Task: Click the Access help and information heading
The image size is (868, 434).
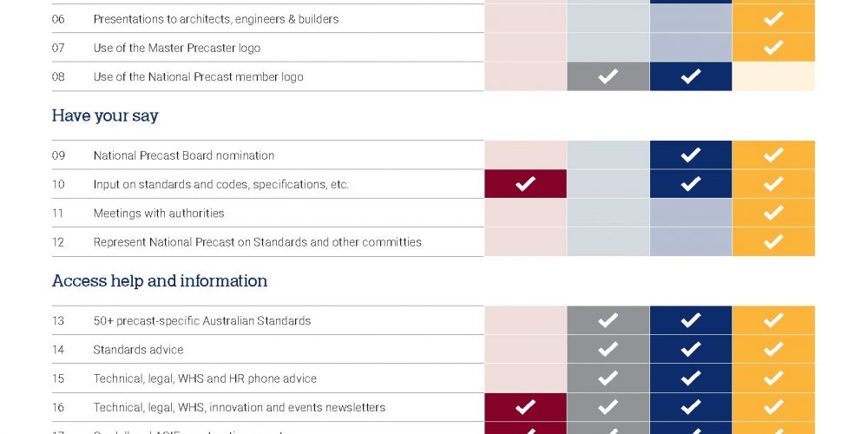Action: (x=160, y=281)
